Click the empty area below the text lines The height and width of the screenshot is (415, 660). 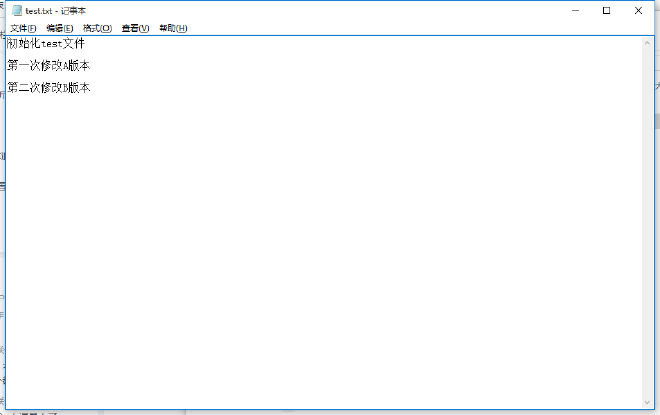[320, 250]
